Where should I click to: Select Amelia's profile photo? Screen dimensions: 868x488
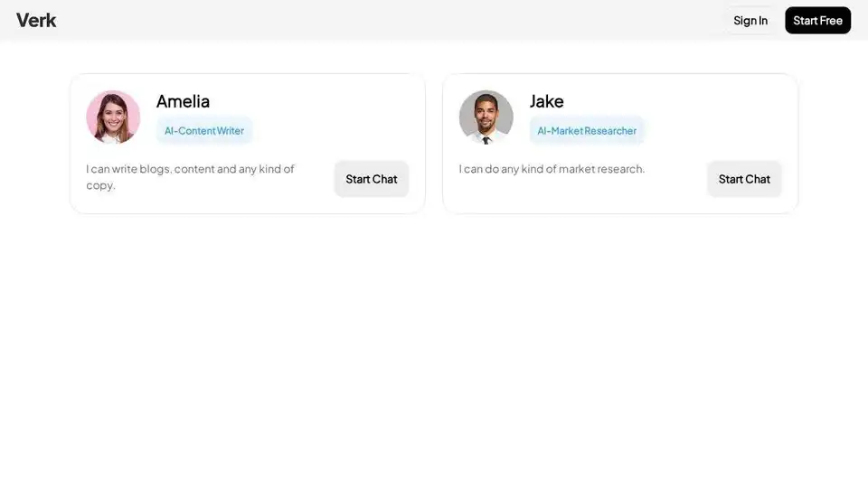tap(113, 117)
